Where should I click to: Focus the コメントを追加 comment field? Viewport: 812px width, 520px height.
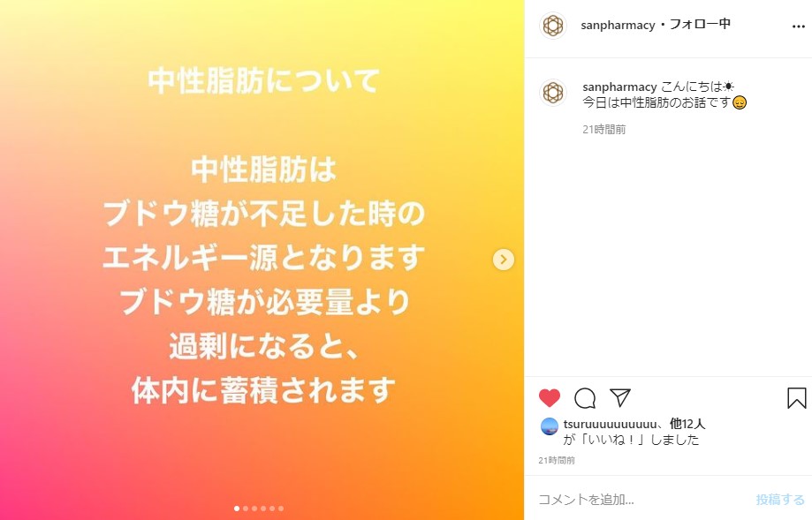point(642,500)
